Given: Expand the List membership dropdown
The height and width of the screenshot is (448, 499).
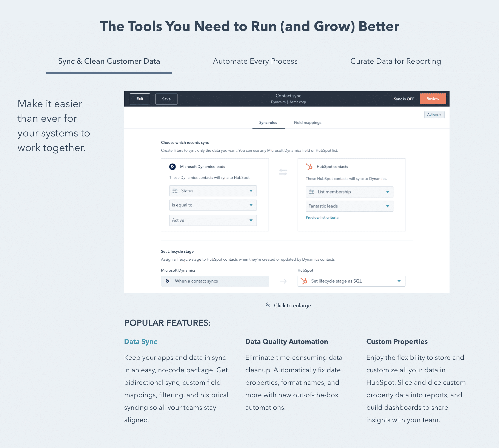Looking at the screenshot, I should click(349, 192).
